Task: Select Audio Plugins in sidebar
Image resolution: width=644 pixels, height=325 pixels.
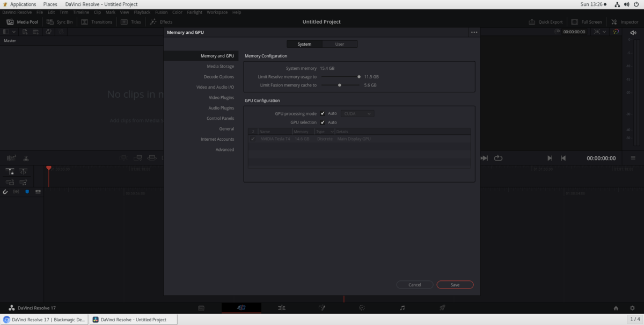Action: coord(221,108)
